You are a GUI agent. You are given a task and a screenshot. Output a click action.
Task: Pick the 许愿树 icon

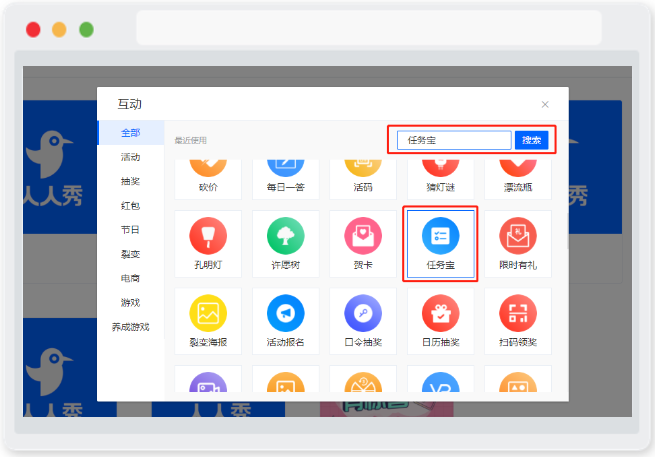285,236
